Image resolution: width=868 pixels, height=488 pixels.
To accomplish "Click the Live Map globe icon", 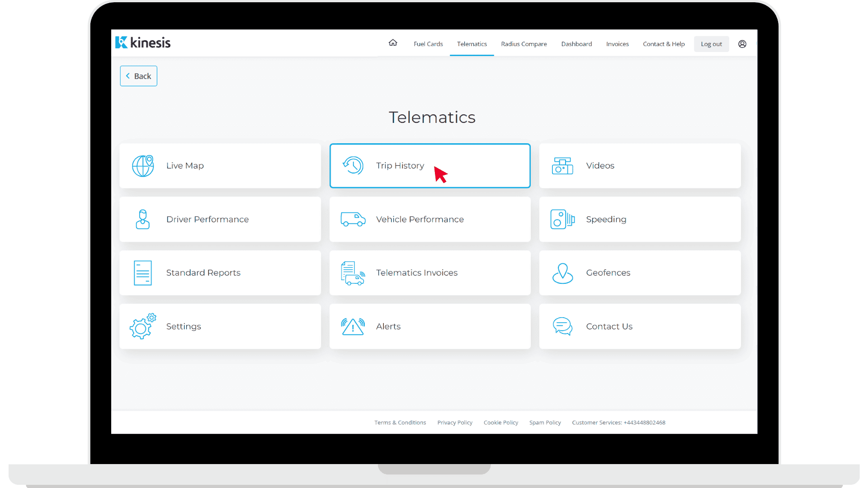I will (x=143, y=166).
